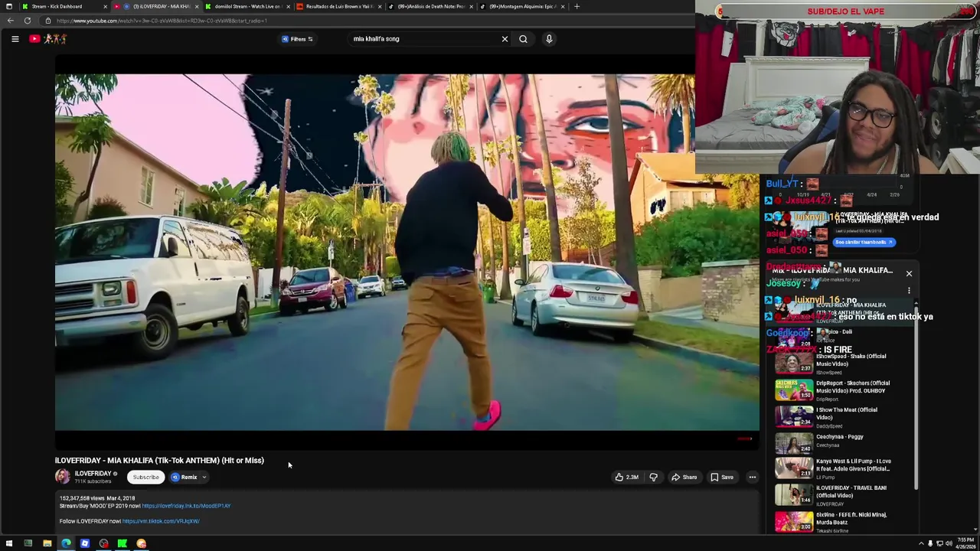Open the vm.tiktok.com description link
The image size is (980, 551).
(x=161, y=521)
